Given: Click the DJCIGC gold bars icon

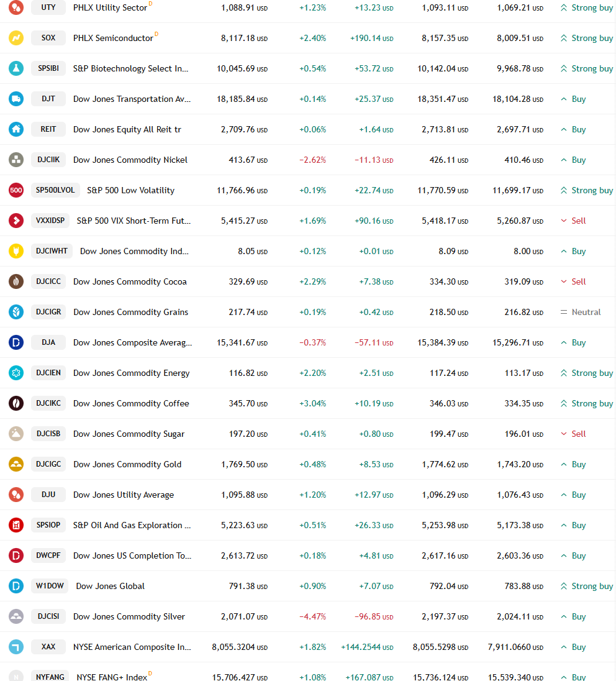Looking at the screenshot, I should click(16, 464).
